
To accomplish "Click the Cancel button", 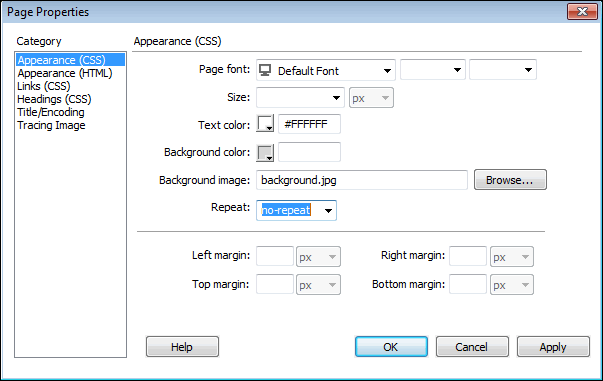I will click(472, 347).
